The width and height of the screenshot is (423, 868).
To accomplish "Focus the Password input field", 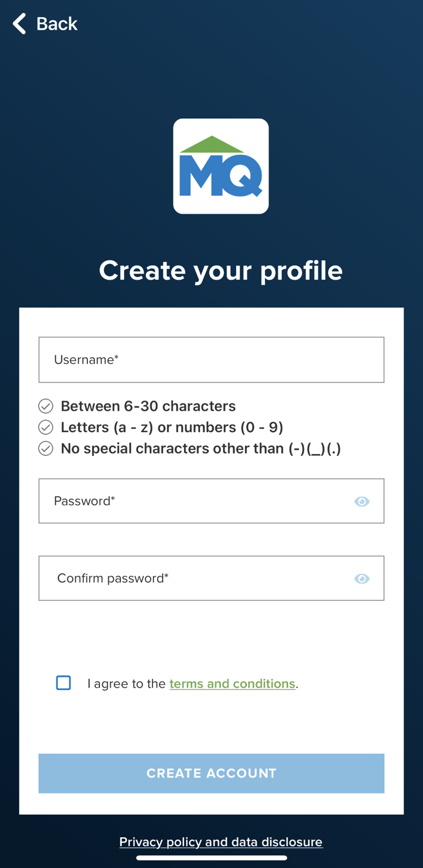I will point(211,501).
